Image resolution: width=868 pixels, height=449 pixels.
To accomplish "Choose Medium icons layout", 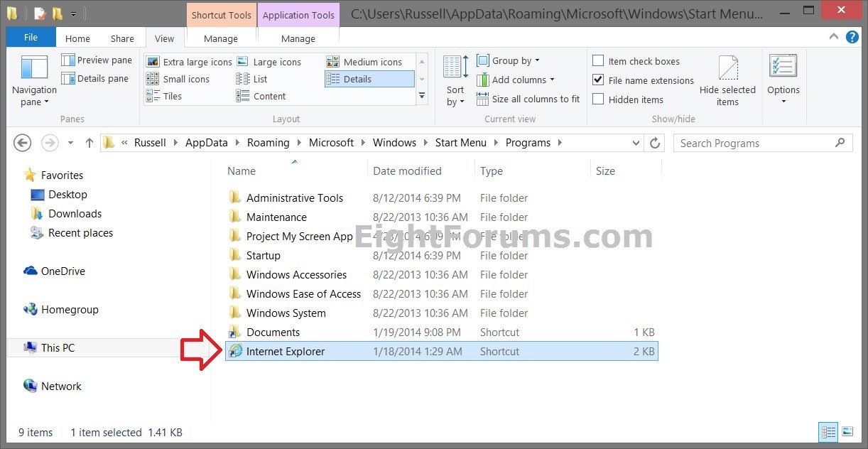I will coord(364,62).
